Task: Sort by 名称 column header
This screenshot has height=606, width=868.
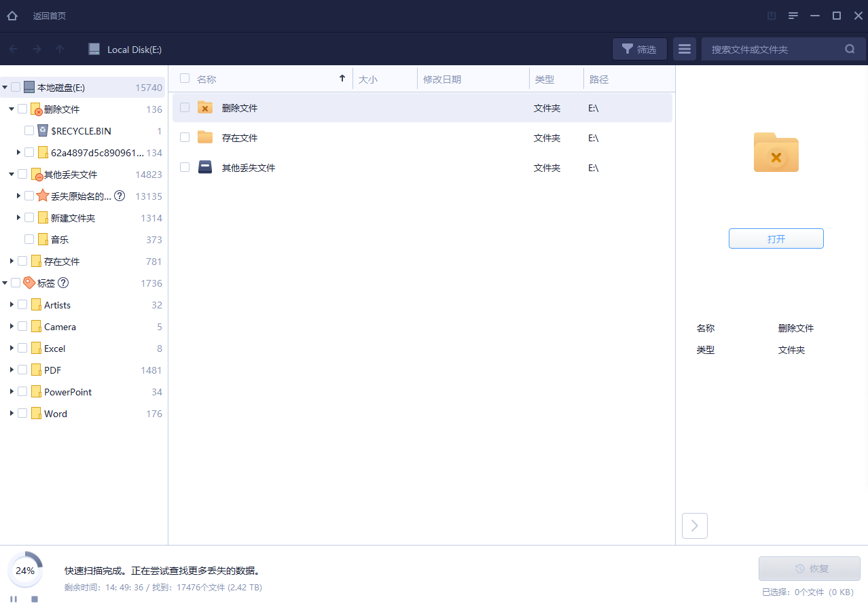Action: tap(206, 79)
